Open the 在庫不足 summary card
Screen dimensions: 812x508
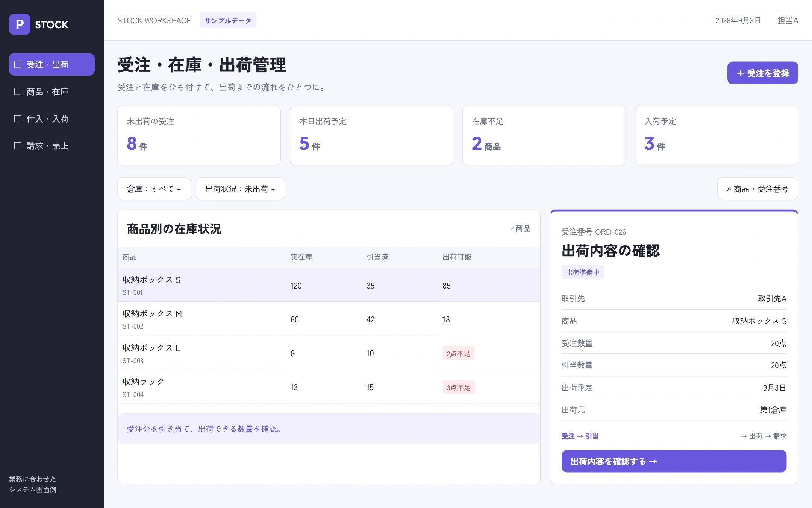coord(544,135)
